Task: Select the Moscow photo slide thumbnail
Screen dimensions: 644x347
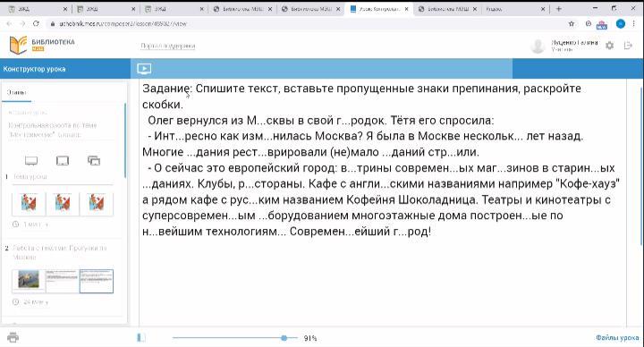Action: [x=29, y=281]
